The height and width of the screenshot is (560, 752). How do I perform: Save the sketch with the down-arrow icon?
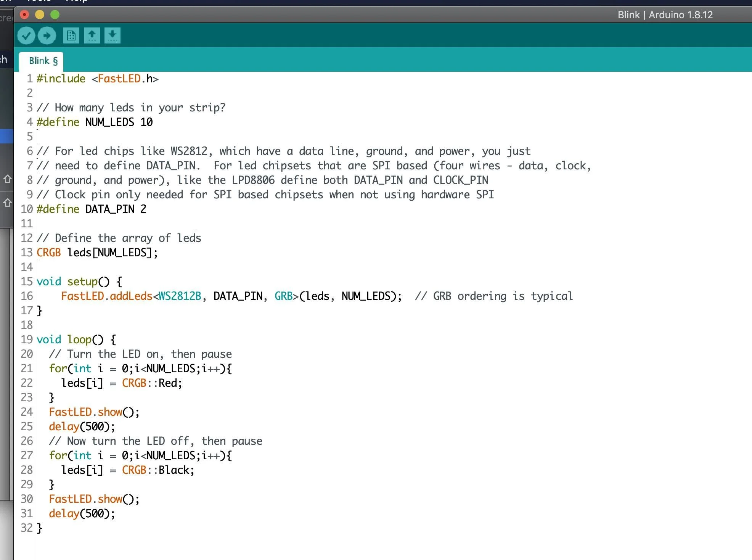pyautogui.click(x=112, y=36)
